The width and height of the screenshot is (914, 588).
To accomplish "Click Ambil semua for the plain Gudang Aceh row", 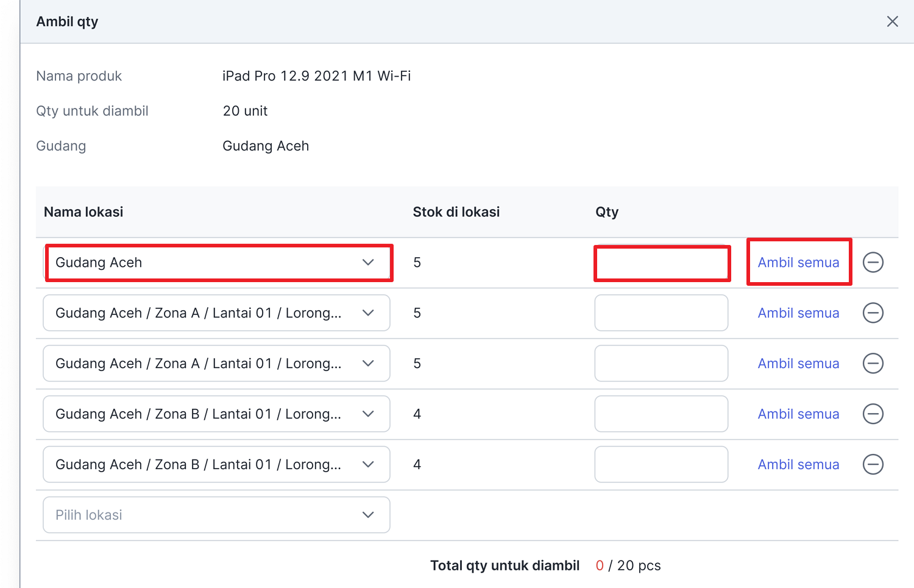I will tap(798, 263).
